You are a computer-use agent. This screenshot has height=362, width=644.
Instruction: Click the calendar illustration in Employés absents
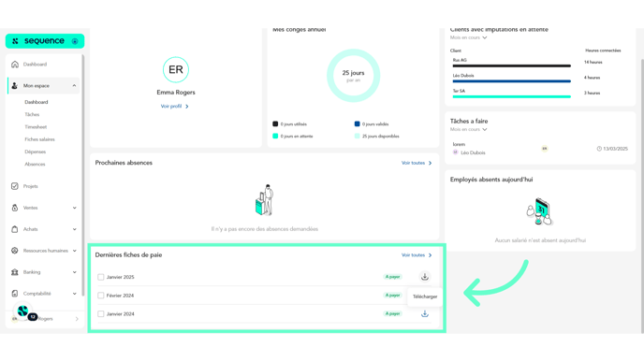coord(540,211)
